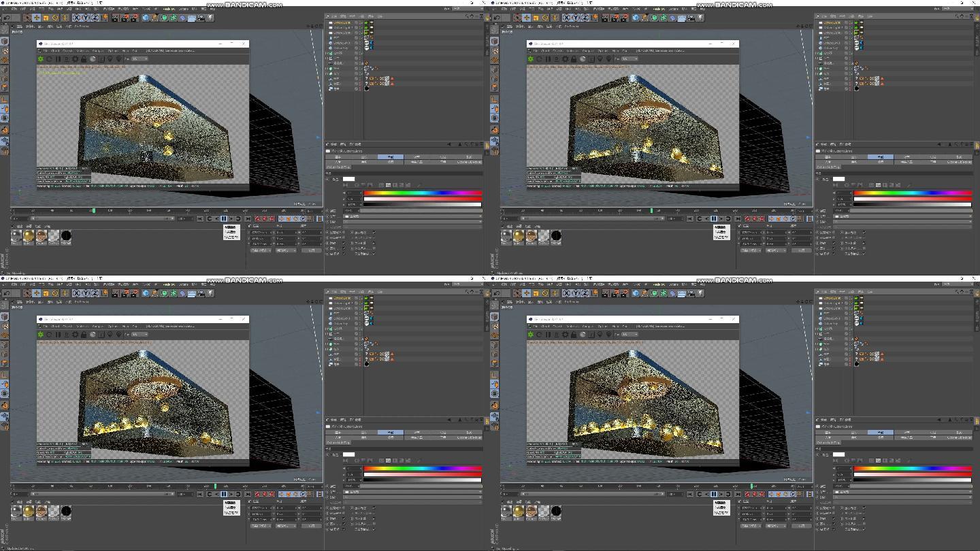The image size is (980, 551).
Task: Select the Move tool in the top-left frame
Action: (x=36, y=18)
